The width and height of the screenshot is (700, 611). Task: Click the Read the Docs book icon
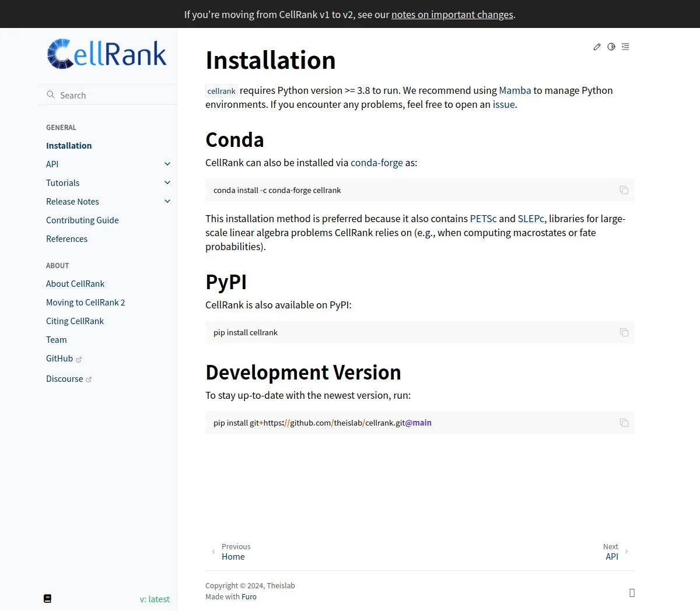[48, 599]
